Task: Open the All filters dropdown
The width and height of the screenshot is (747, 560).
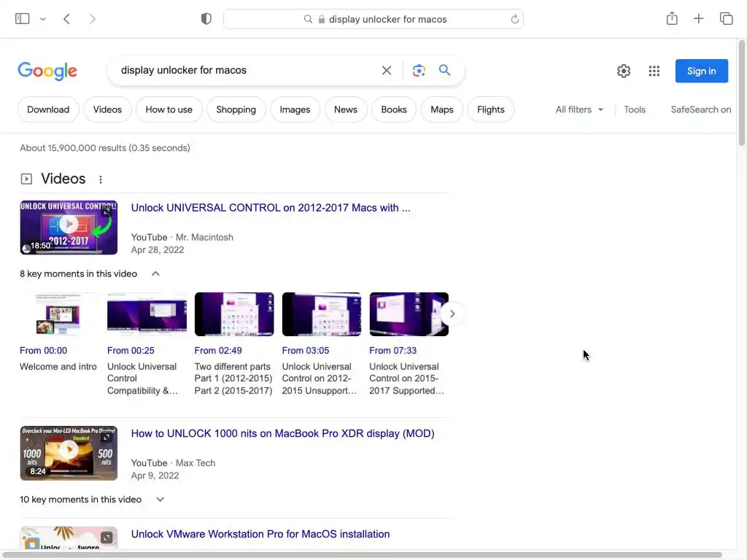Action: [578, 109]
